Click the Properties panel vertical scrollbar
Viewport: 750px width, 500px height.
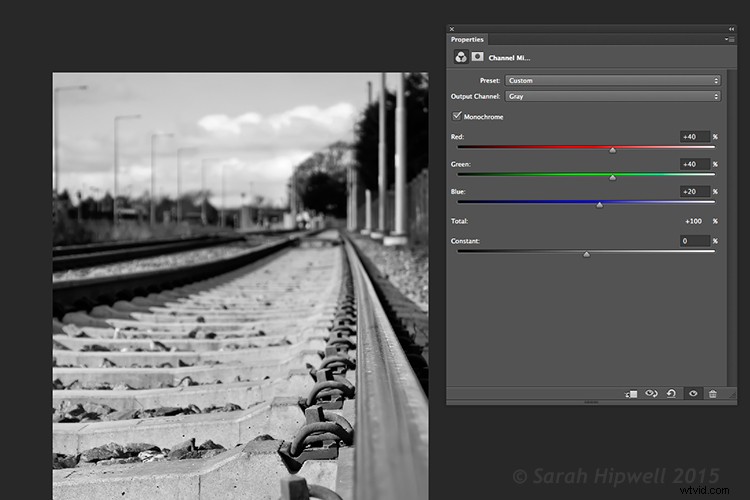[x=730, y=227]
